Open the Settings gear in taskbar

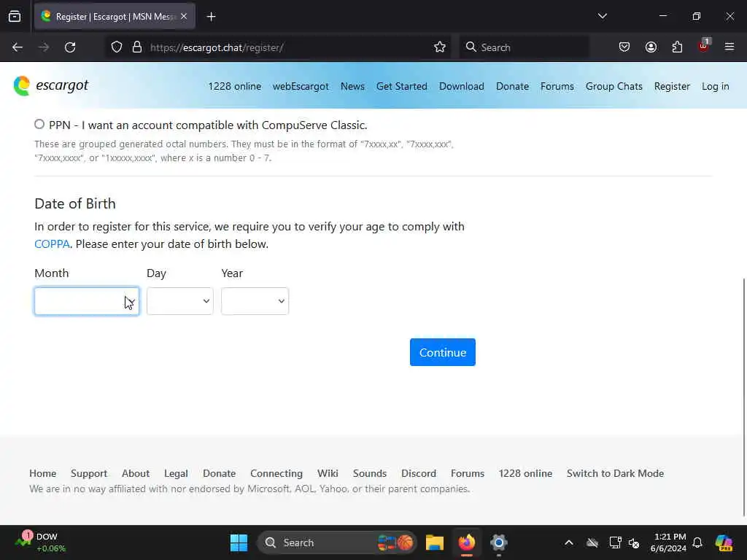[499, 542]
